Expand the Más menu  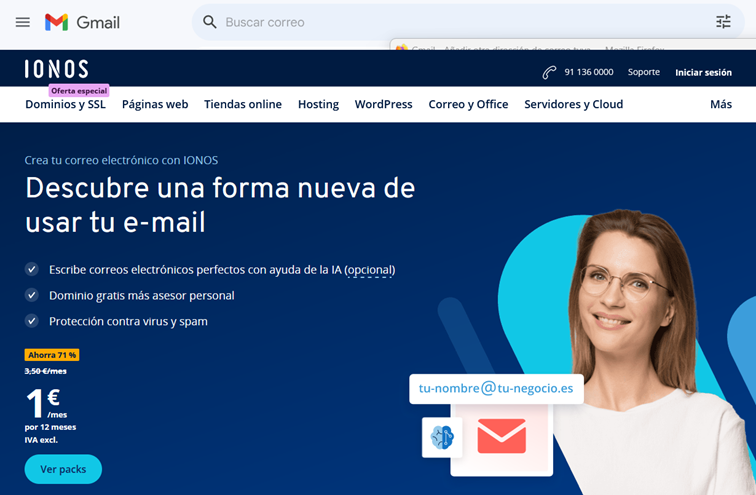point(721,104)
